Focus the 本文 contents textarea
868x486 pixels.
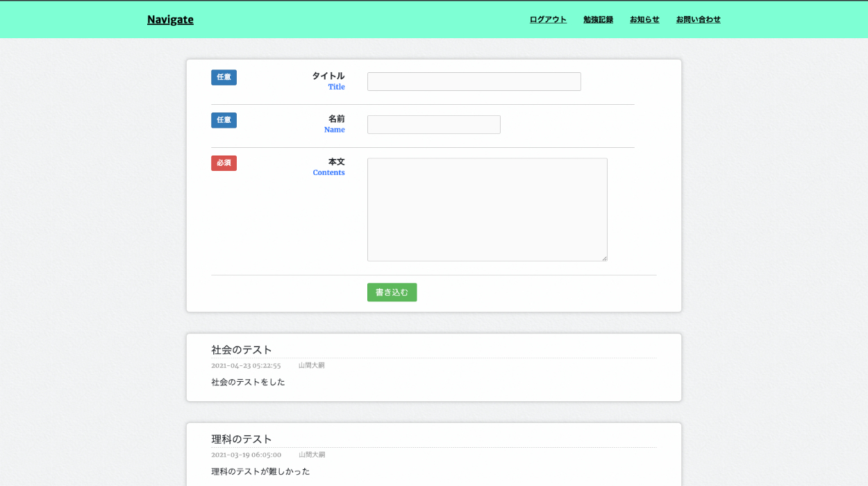(487, 210)
